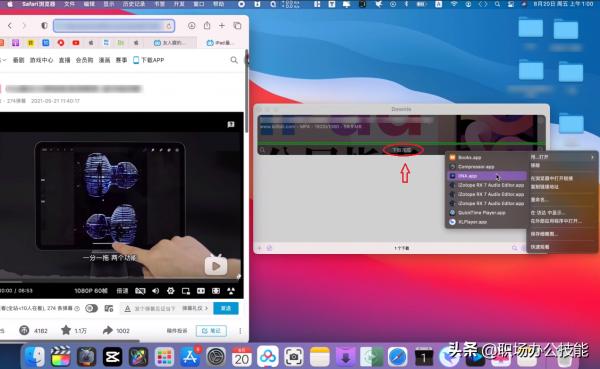The image size is (600, 369).
Task: Open Calendar from the Dock
Action: pyautogui.click(x=242, y=358)
